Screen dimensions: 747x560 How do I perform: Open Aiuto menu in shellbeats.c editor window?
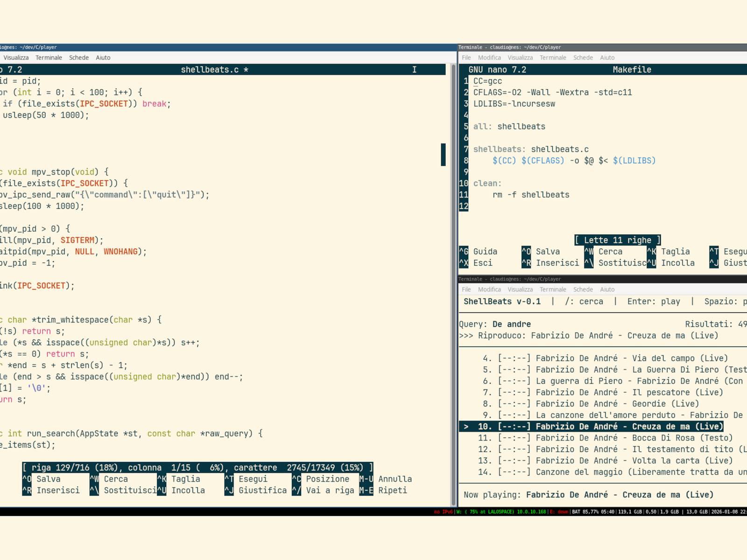point(103,57)
